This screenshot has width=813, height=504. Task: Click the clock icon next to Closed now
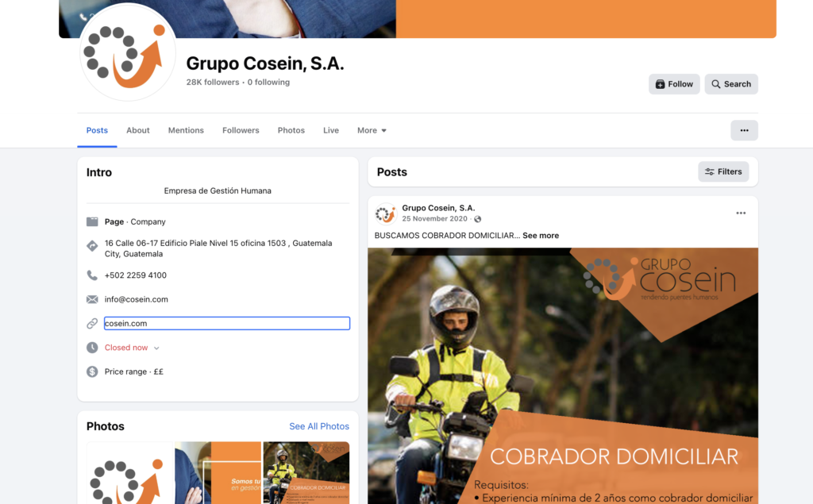point(93,347)
